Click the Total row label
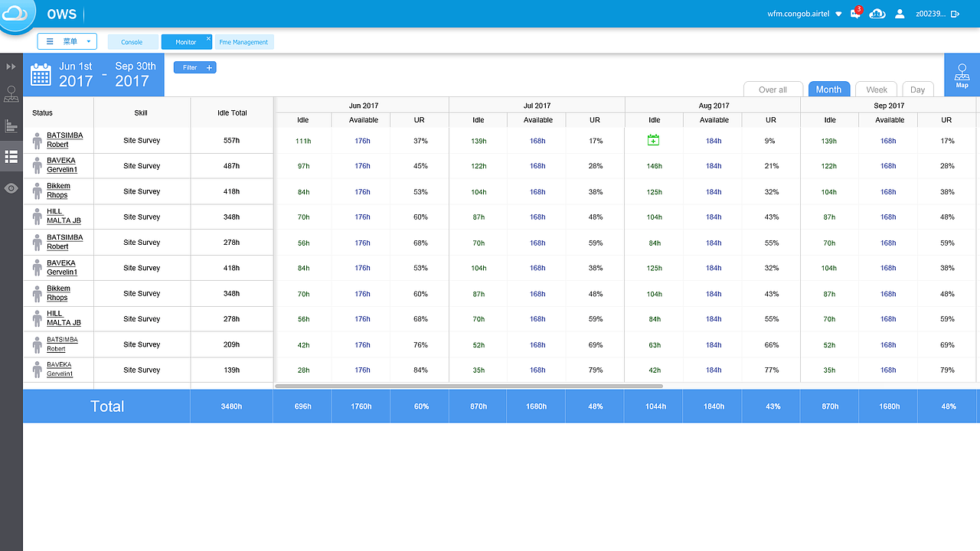Viewport: 980px width, 551px height. tap(107, 406)
